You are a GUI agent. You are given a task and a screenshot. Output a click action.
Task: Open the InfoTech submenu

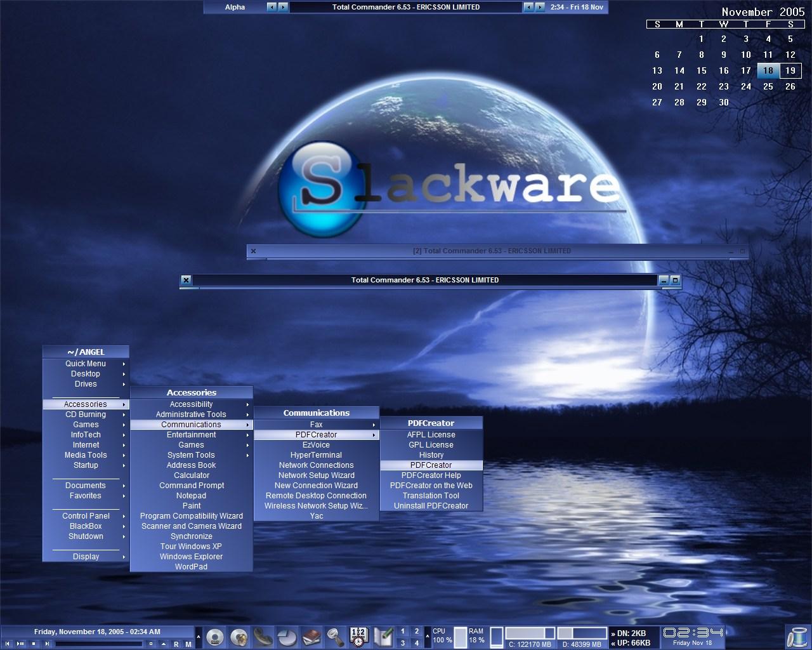86,435
